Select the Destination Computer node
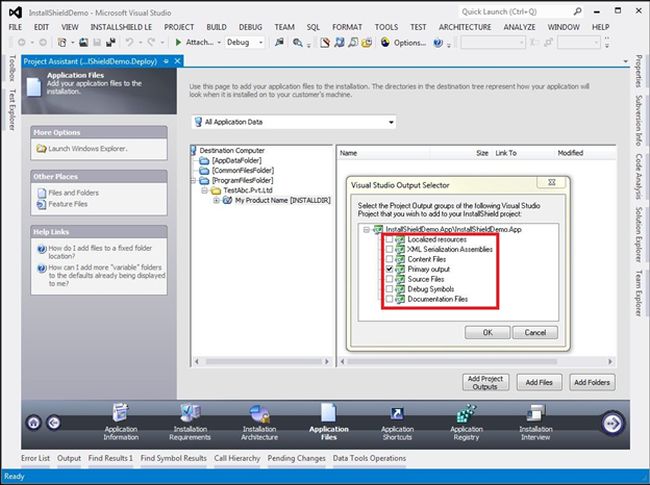The height and width of the screenshot is (485, 650). click(x=232, y=150)
